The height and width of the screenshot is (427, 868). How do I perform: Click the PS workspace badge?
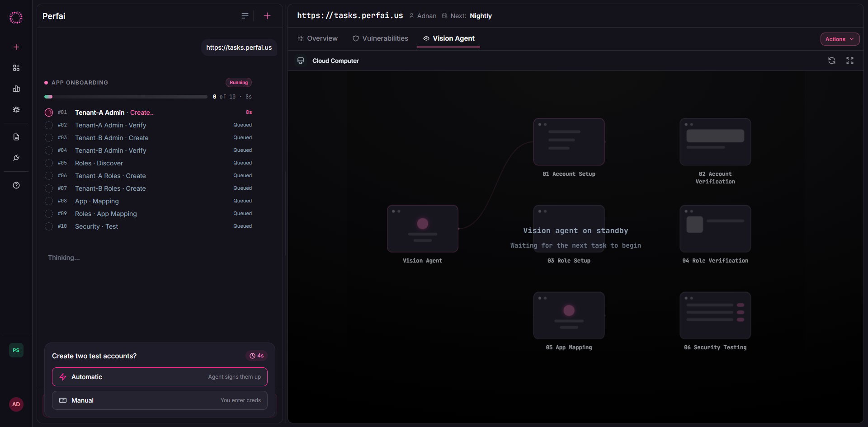pyautogui.click(x=16, y=350)
